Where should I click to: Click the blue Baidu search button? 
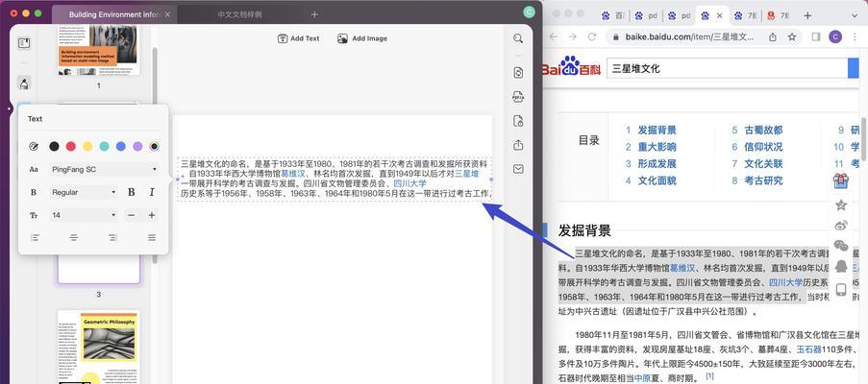(853, 68)
